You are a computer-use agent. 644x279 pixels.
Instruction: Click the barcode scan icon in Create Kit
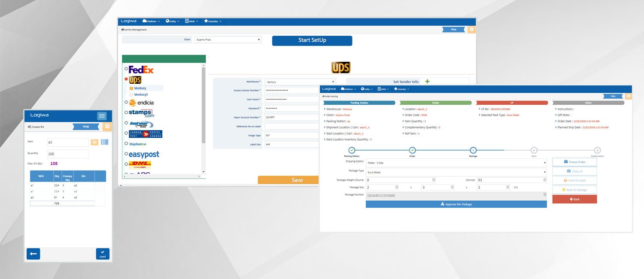coord(104,142)
